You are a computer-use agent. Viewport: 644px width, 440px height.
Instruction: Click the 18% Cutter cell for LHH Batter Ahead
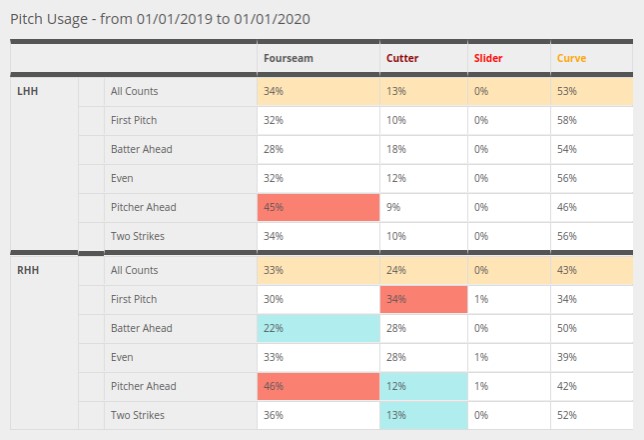pyautogui.click(x=397, y=149)
